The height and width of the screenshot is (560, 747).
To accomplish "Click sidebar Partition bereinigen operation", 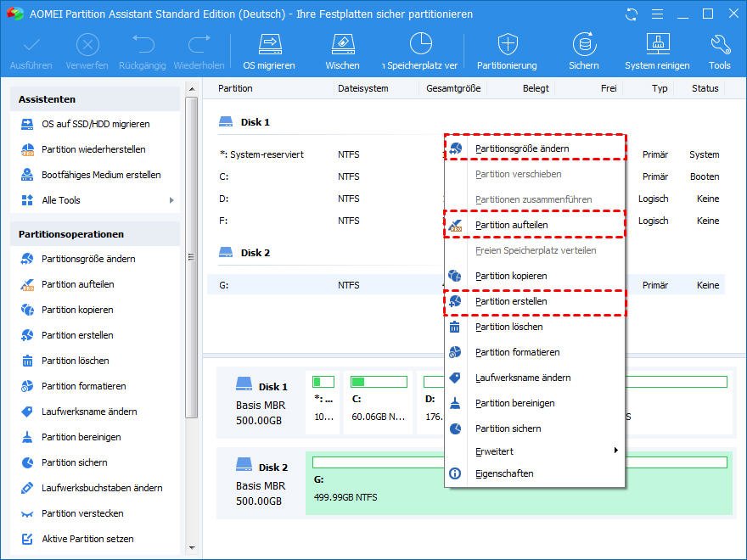I will (x=81, y=437).
